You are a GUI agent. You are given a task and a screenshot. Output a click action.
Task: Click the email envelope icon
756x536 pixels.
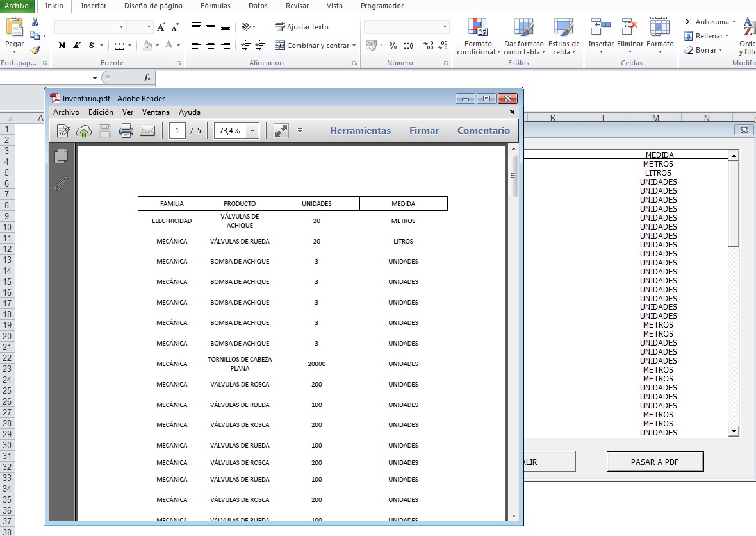[x=147, y=131]
